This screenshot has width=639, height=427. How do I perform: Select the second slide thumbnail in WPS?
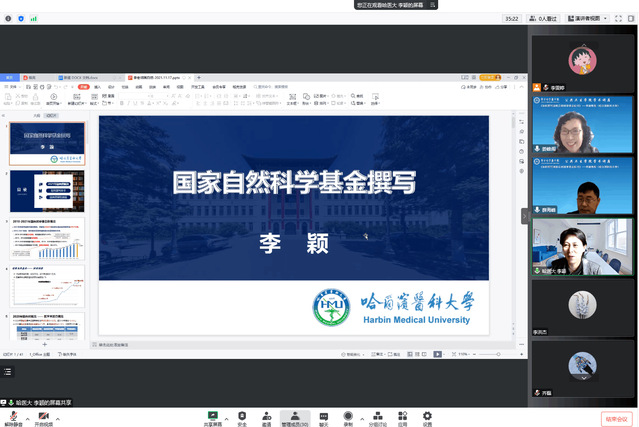[47, 190]
